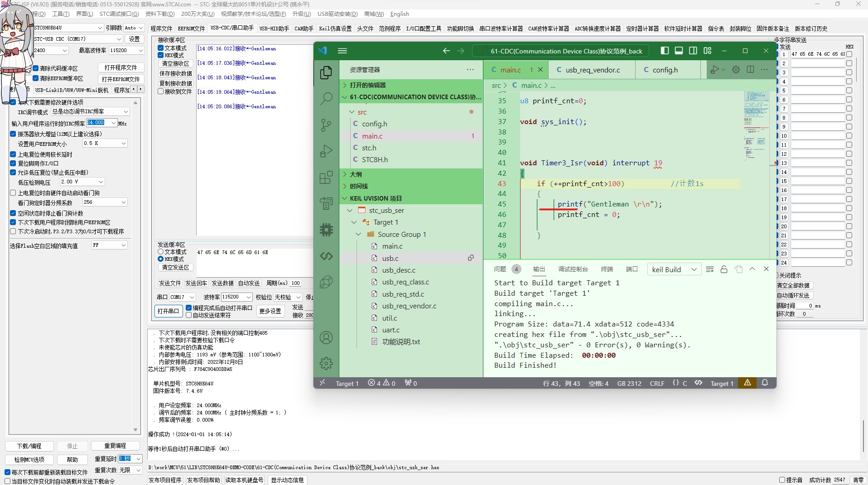Open the Search view in VS Code
The image size is (868, 485).
tap(326, 98)
